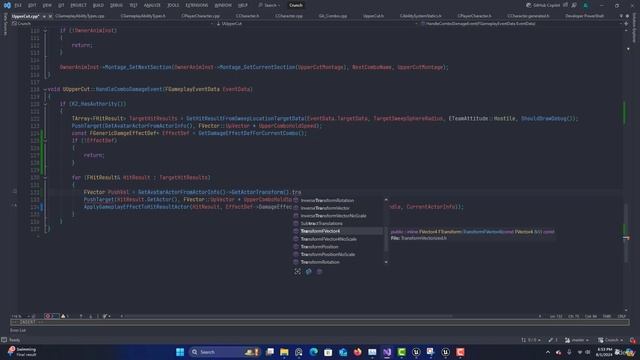Select InverseTransformVector suggestion
The width and height of the screenshot is (640, 360).
(338, 208)
